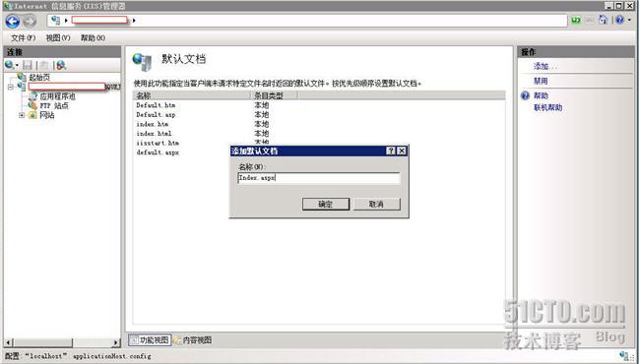Click 取消 button in dialog
The image size is (639, 364).
(376, 204)
